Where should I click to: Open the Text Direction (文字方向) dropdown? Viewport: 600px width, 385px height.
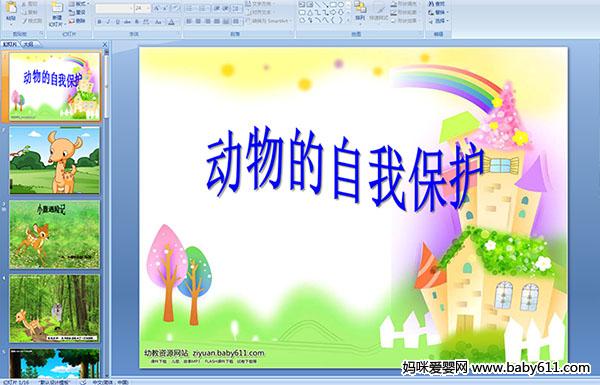click(261, 3)
